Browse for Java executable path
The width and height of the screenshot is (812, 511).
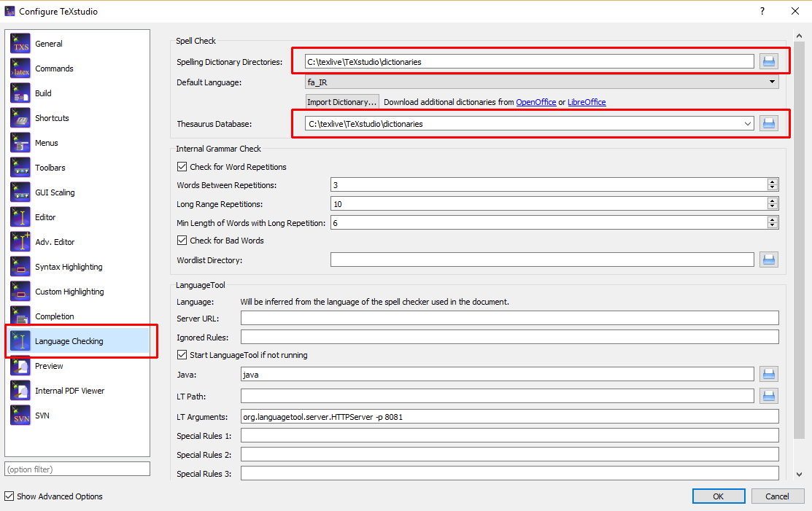769,375
